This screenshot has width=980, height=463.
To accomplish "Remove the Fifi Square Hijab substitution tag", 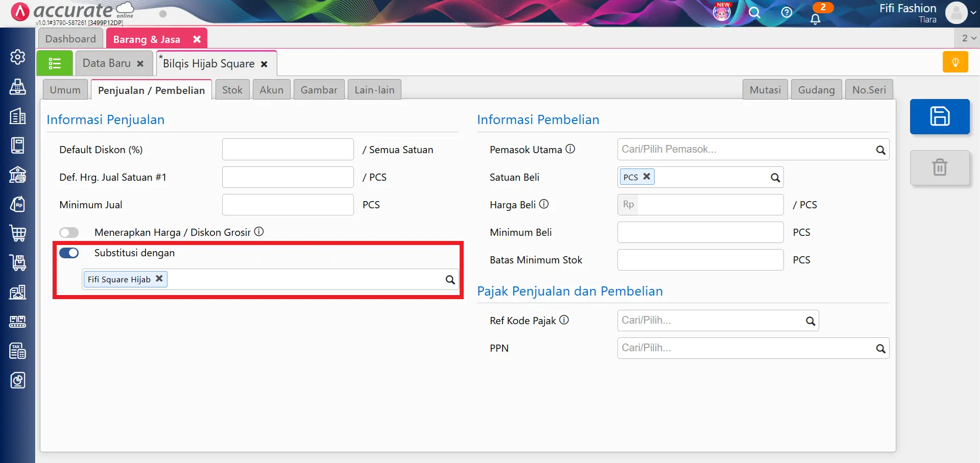I will (x=159, y=279).
